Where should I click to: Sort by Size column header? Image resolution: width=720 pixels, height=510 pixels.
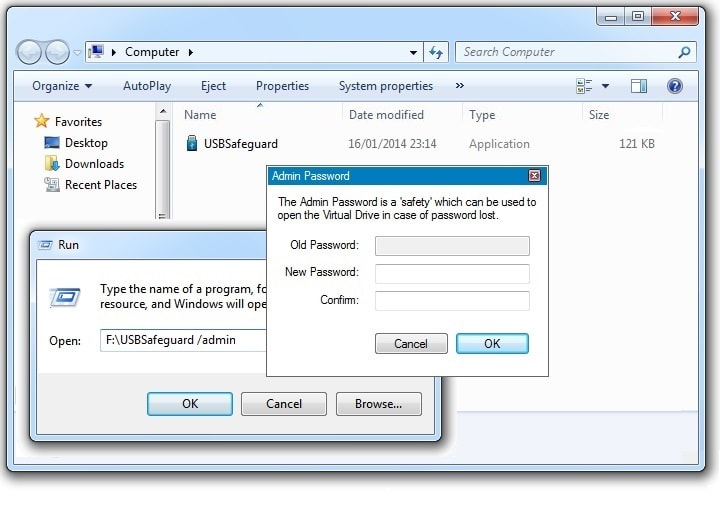599,115
